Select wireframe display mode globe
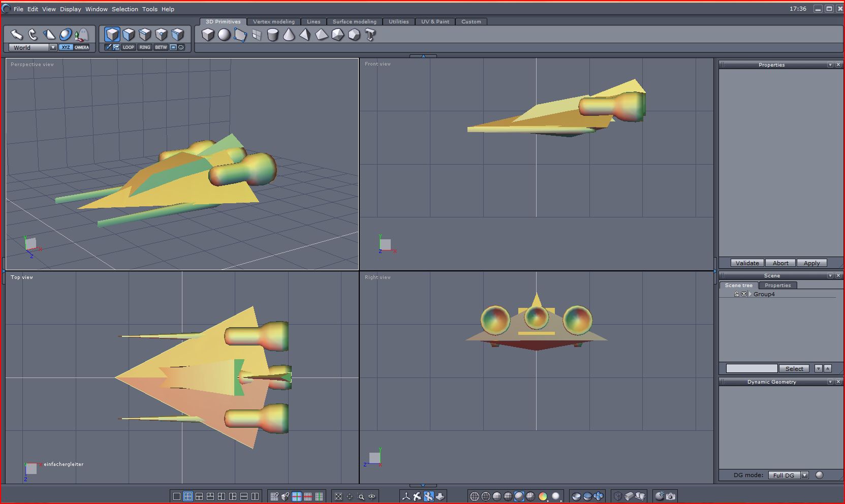The width and height of the screenshot is (845, 504). (475, 496)
